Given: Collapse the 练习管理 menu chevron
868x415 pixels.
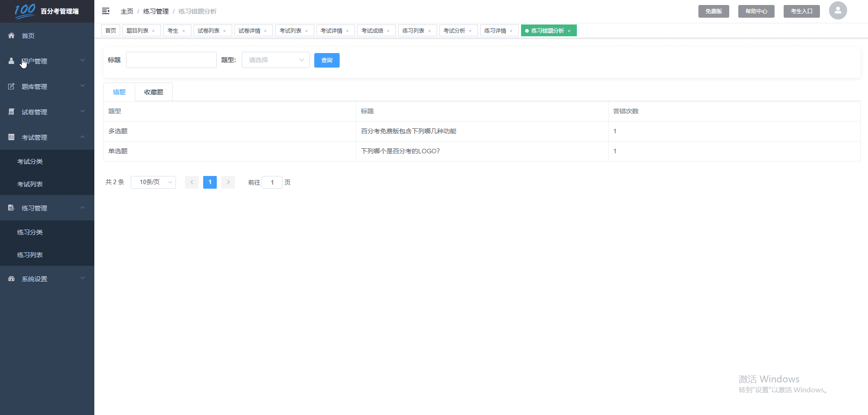Looking at the screenshot, I should pos(82,208).
